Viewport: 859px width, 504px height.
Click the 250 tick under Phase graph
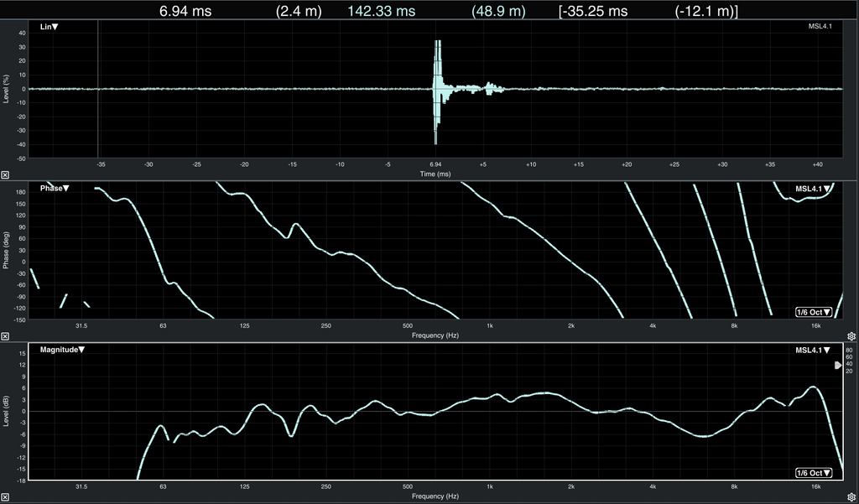(326, 325)
